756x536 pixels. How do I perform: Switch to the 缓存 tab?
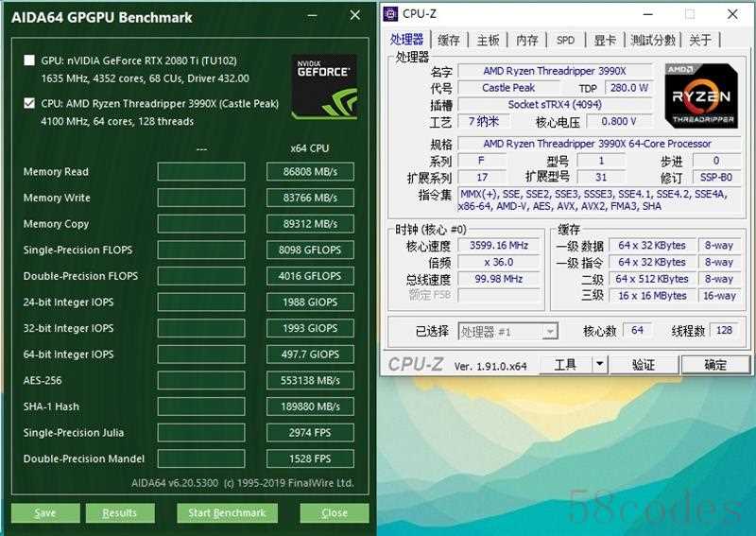[448, 40]
